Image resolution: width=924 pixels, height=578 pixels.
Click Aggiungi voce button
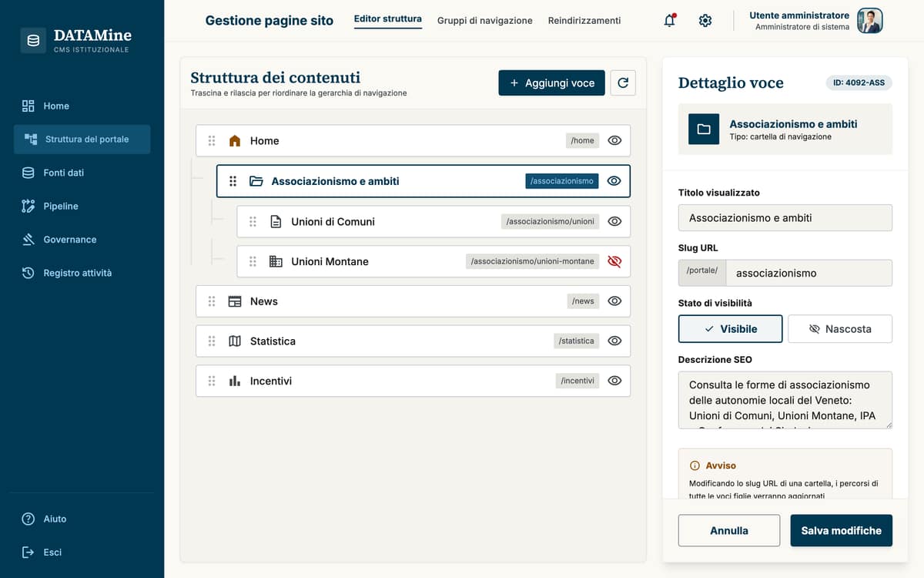click(x=552, y=82)
